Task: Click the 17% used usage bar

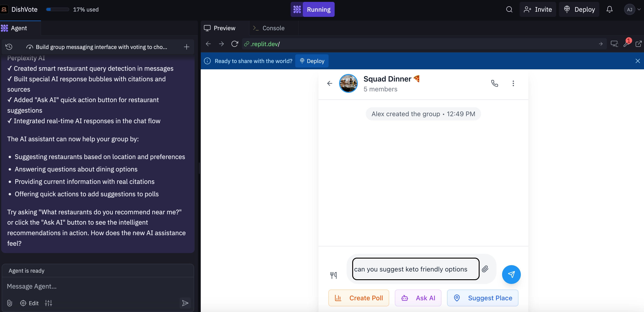Action: point(72,10)
